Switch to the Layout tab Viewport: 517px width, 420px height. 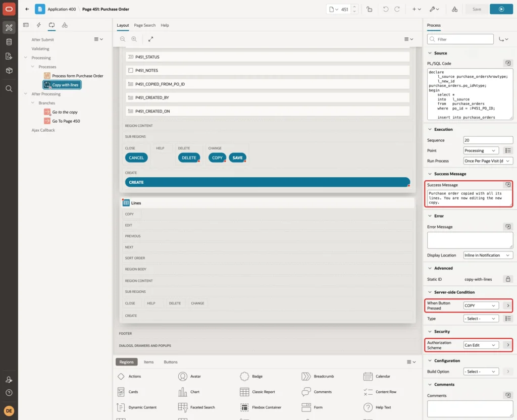point(123,25)
